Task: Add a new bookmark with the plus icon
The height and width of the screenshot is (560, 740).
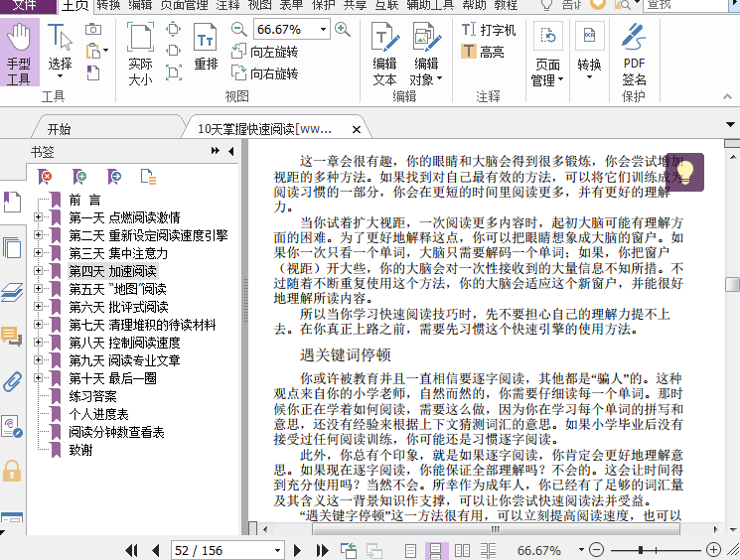Action: coord(79,177)
